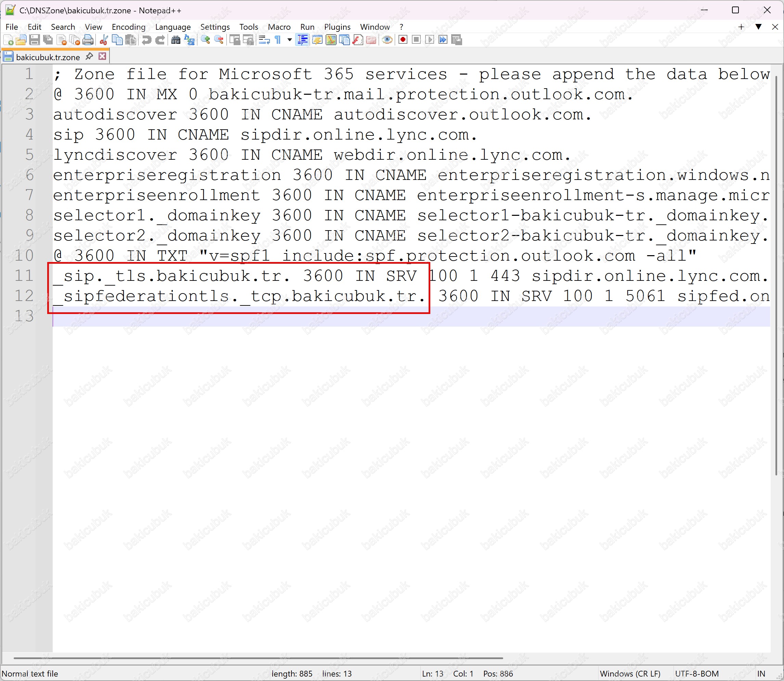The height and width of the screenshot is (681, 784).
Task: Click the horizontal scrollbar at the bottom
Action: coord(258,657)
